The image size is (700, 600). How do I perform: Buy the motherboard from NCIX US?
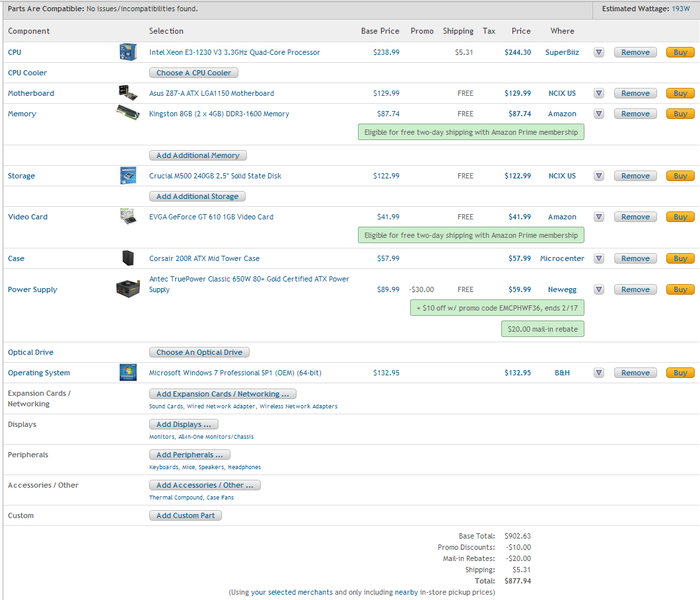pos(680,93)
